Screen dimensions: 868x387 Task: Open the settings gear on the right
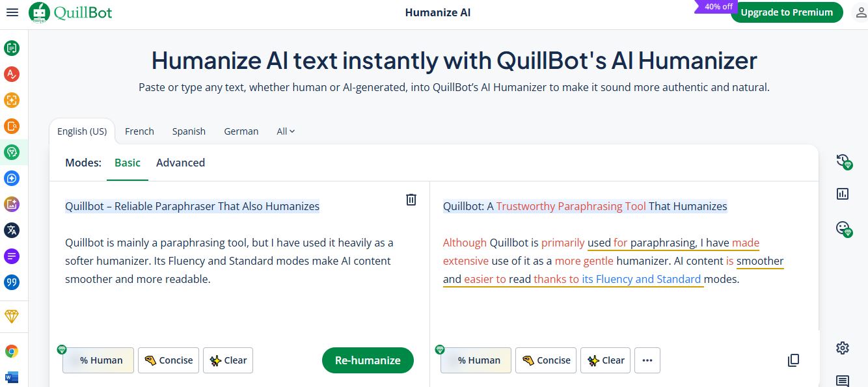click(843, 348)
